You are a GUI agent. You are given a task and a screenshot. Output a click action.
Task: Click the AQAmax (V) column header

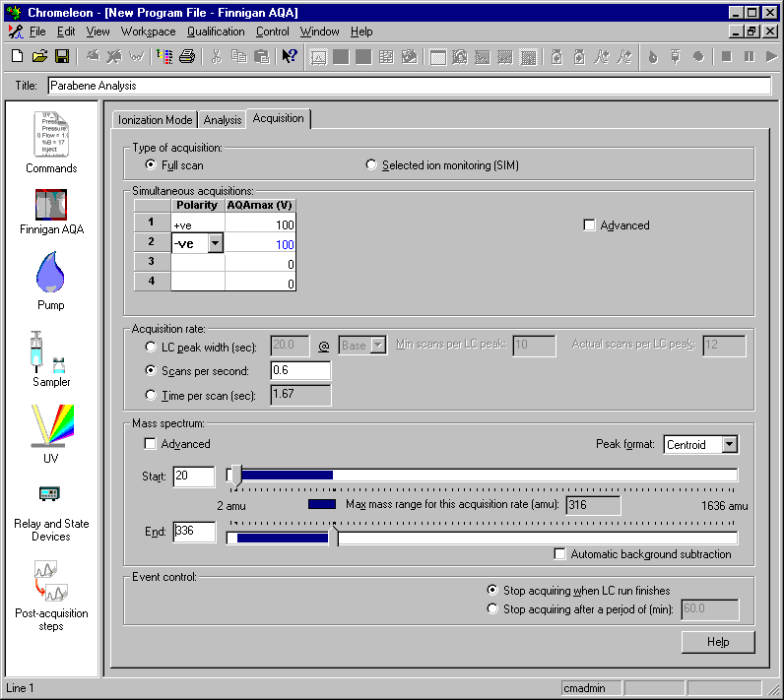[260, 205]
